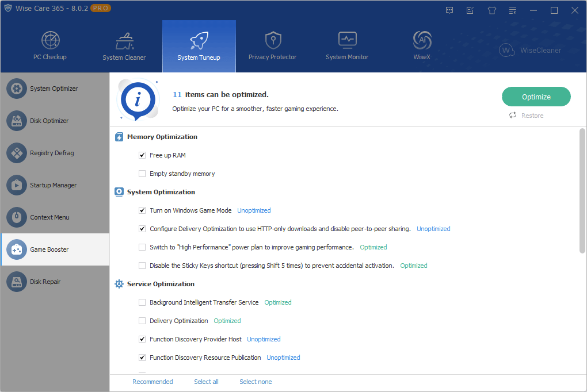This screenshot has height=392, width=587.
Task: Switch to PC Checkup tab label
Action: pos(50,57)
